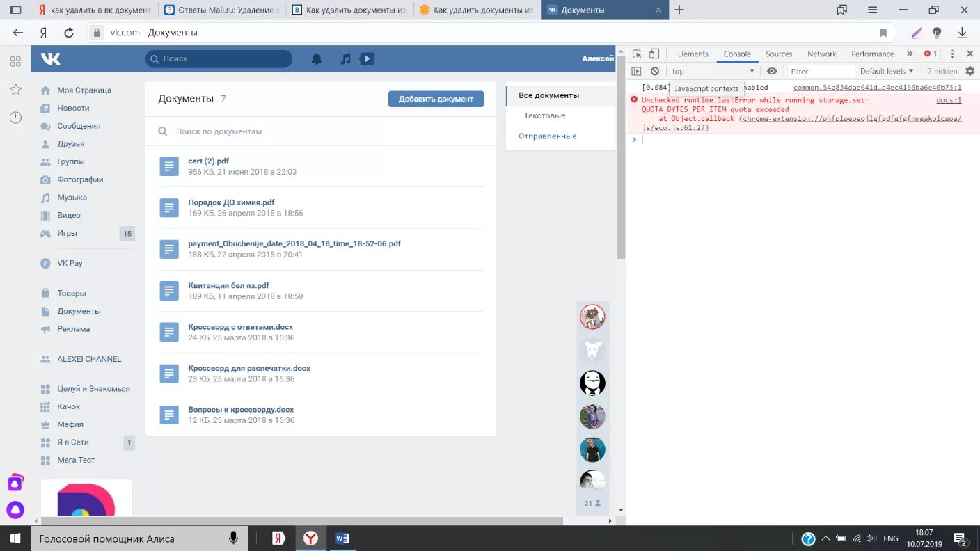Click the VK video player icon

tap(367, 59)
